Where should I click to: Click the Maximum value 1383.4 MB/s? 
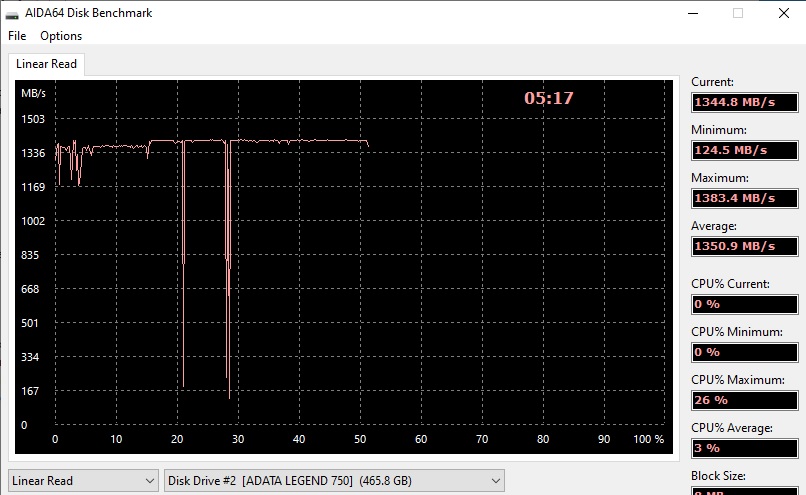[744, 198]
